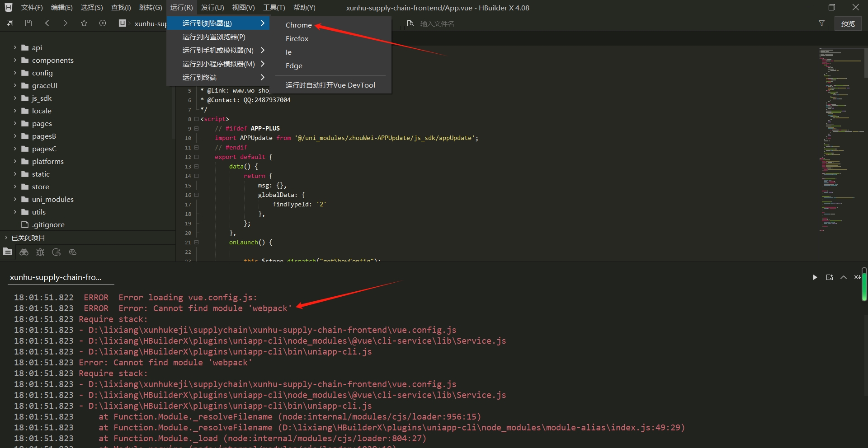
Task: Open the 选择(S) menu
Action: [92, 8]
